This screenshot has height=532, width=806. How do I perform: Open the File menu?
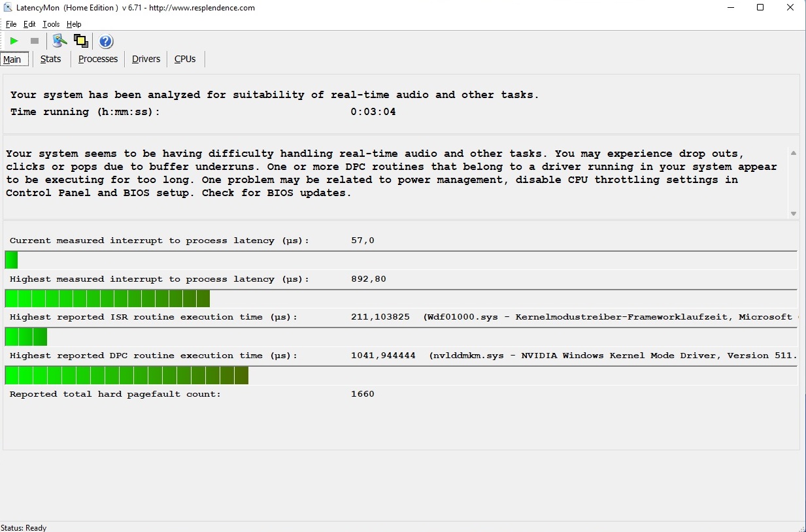(11, 24)
